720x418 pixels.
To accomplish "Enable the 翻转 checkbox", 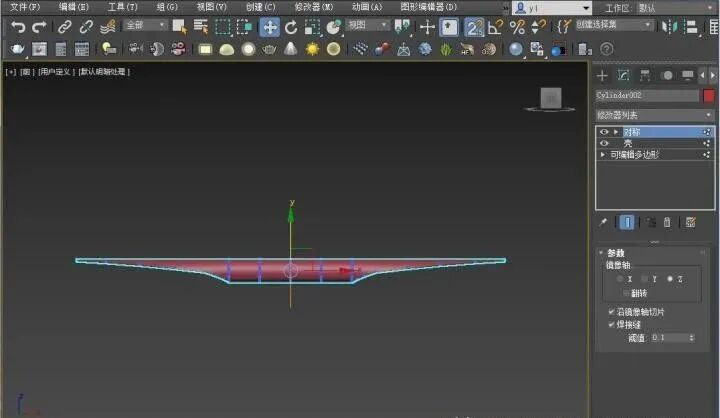I will [x=626, y=293].
